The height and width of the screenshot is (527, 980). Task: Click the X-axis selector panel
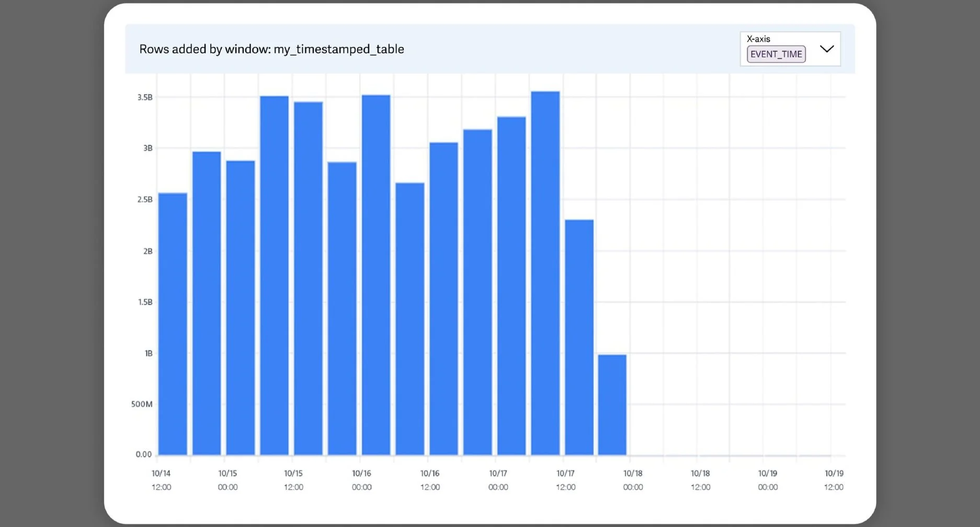coord(790,48)
